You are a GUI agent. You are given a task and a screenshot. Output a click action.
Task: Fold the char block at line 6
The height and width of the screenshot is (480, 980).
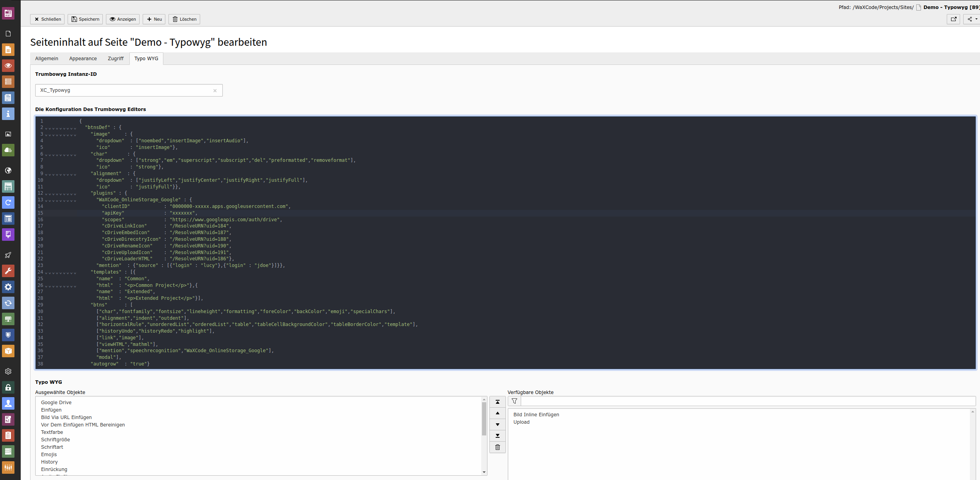[61, 154]
